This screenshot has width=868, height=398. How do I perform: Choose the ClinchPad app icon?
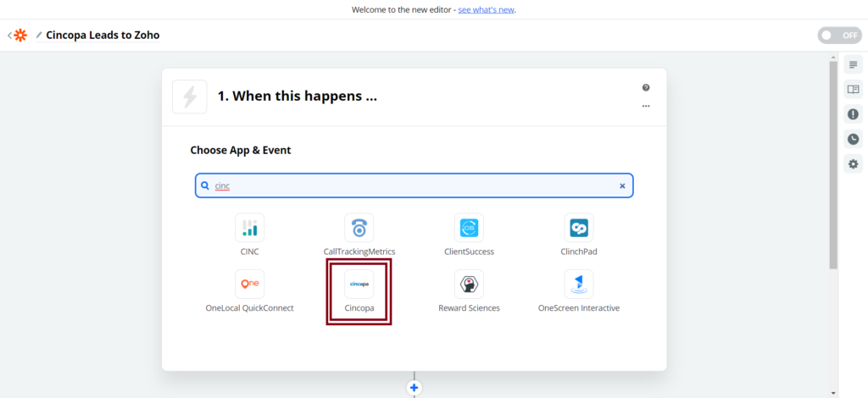tap(579, 227)
